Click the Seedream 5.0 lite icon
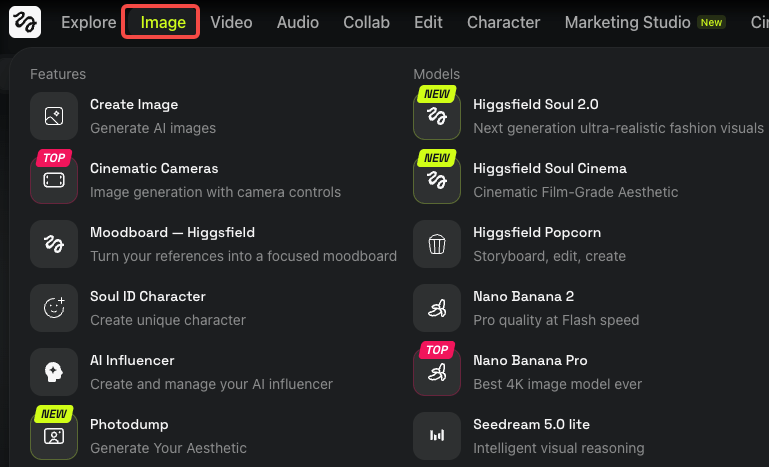Image resolution: width=769 pixels, height=467 pixels. [437, 436]
